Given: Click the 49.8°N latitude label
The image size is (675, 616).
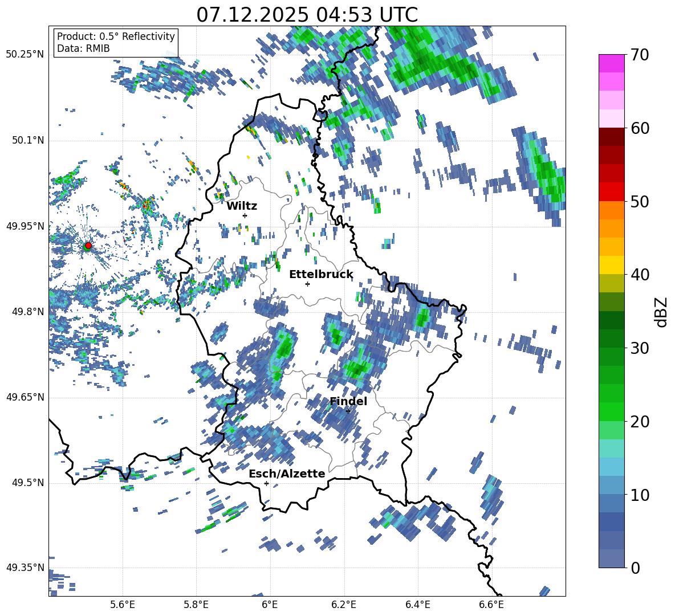Looking at the screenshot, I should point(27,312).
